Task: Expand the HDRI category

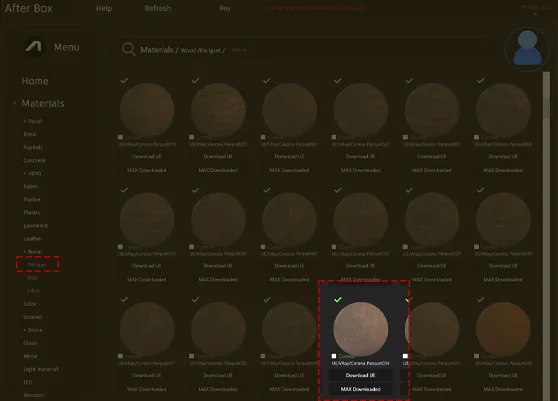Action: click(x=32, y=173)
